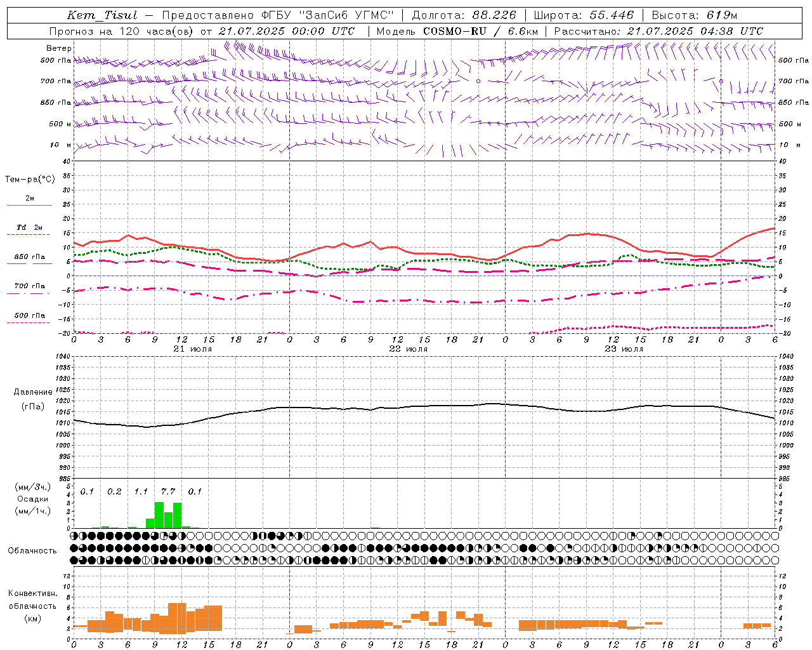Click the Kem_Tisul station title
The width and height of the screenshot is (812, 650).
(x=101, y=15)
